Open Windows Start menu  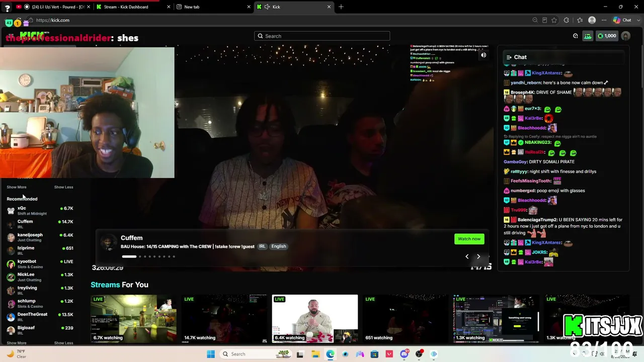[211, 354]
